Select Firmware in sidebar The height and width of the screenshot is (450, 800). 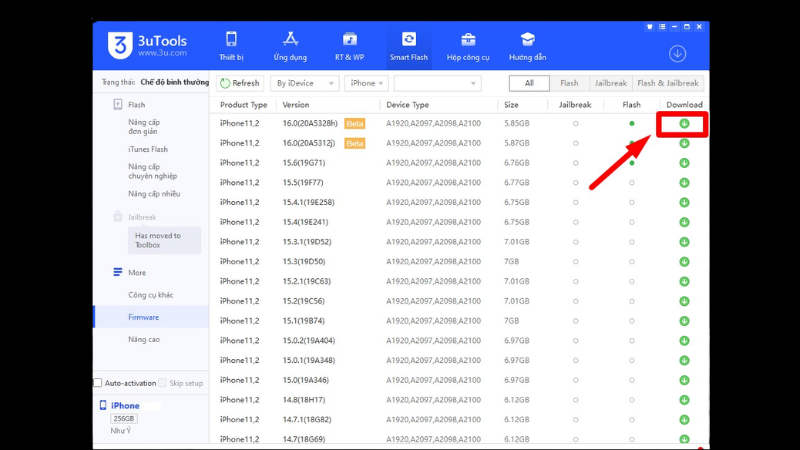point(152,317)
